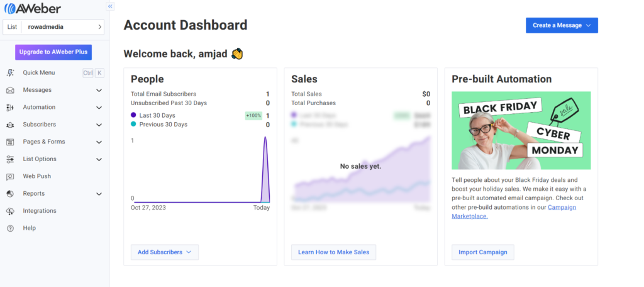644x287 pixels.
Task: Click the teal Previous 30 Days dot
Action: click(133, 124)
